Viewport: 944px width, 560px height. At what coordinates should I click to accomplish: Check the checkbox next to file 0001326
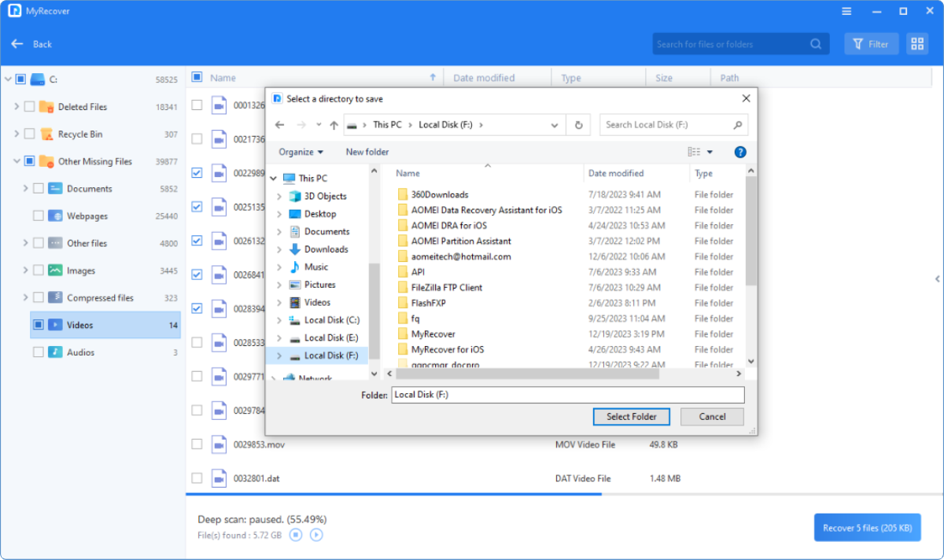click(x=197, y=105)
